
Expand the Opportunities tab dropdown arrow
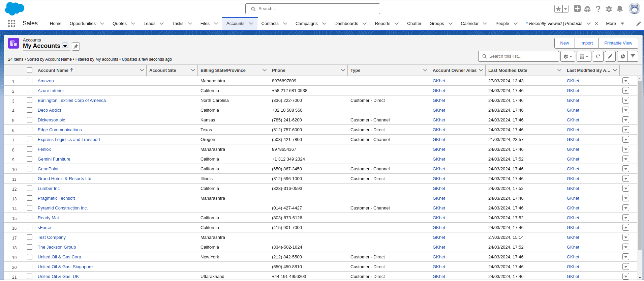coord(102,24)
